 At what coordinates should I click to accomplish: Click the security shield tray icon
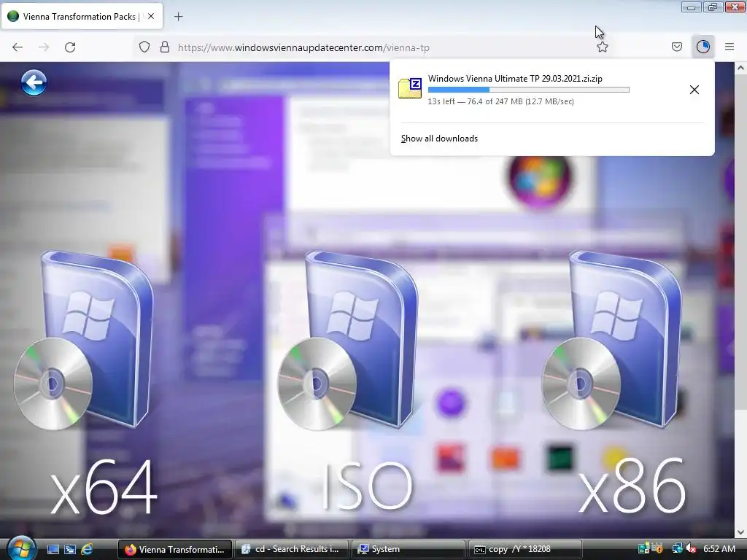tap(657, 548)
